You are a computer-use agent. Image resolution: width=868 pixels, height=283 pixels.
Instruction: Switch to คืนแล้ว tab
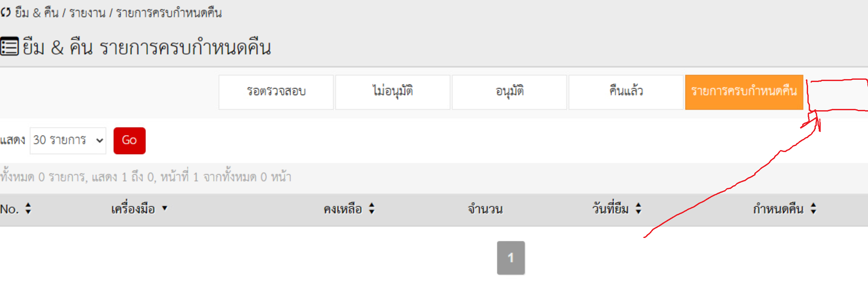click(x=626, y=92)
